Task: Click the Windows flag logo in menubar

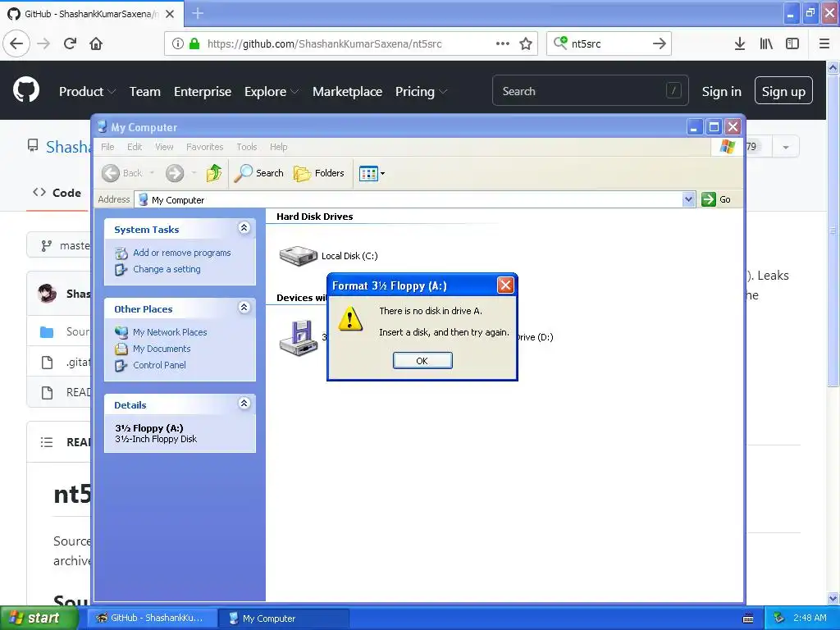Action: [x=727, y=146]
